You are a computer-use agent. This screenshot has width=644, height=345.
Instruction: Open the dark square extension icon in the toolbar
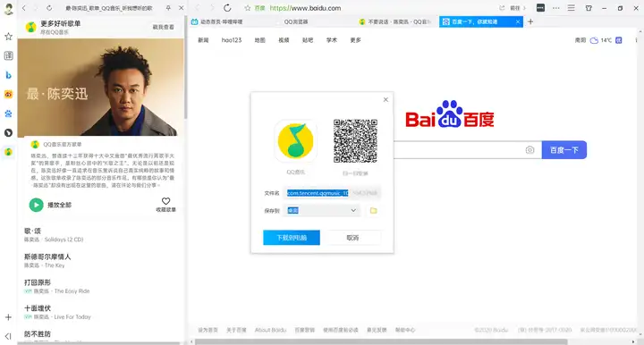(540, 8)
